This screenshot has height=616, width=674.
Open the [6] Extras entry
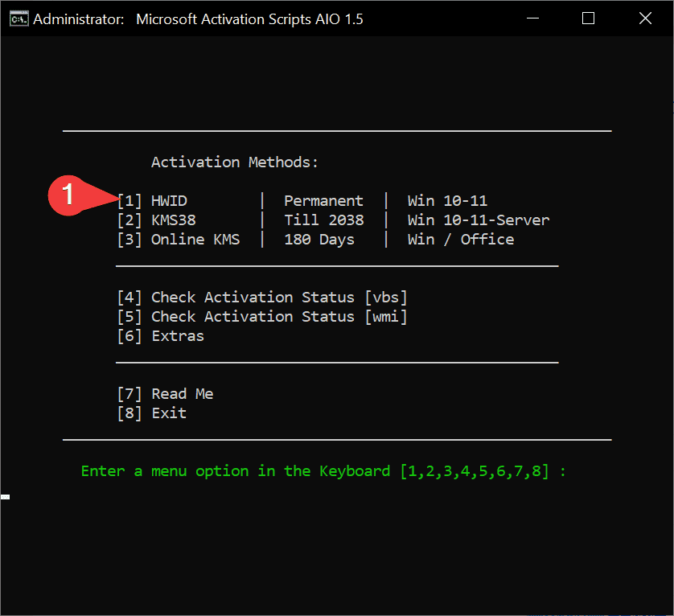tap(161, 336)
